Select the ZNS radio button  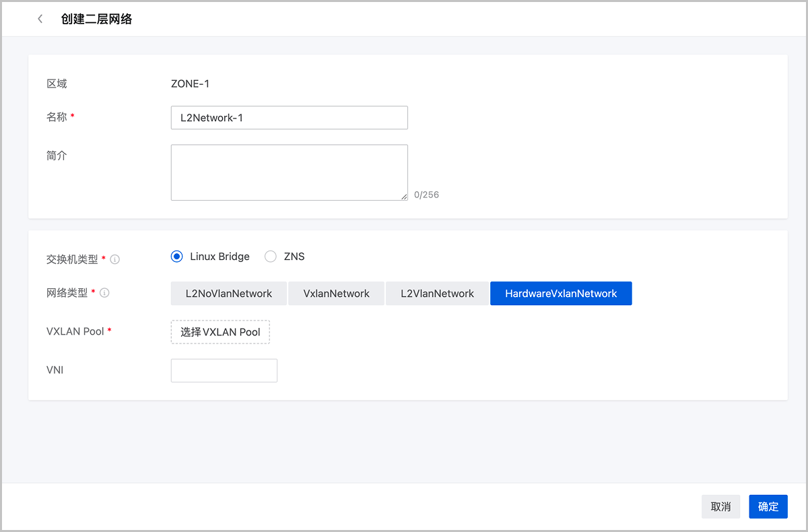click(271, 257)
